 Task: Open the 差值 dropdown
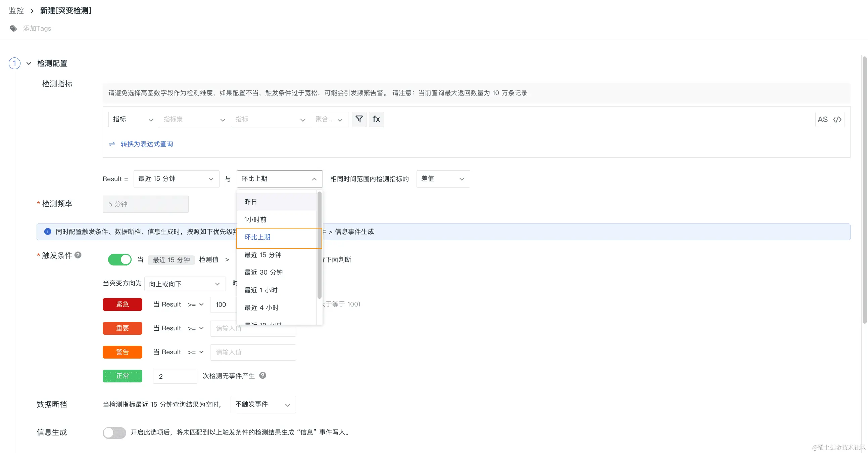(x=443, y=179)
